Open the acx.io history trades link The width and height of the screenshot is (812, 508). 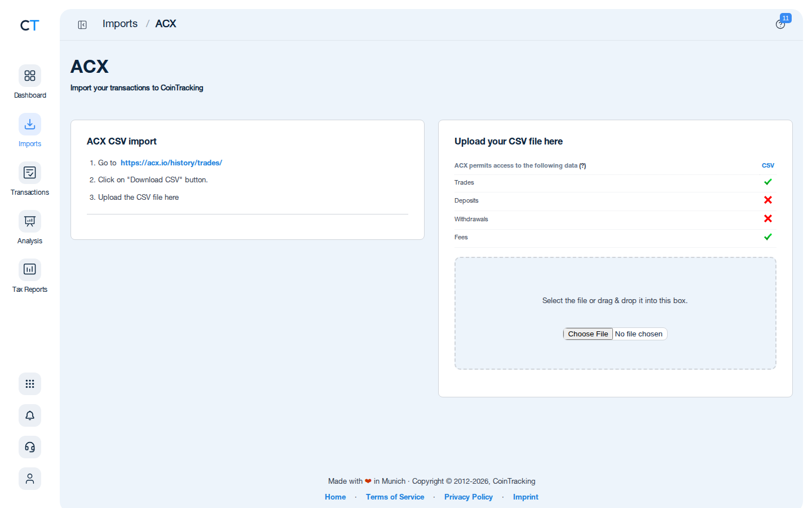click(x=171, y=163)
